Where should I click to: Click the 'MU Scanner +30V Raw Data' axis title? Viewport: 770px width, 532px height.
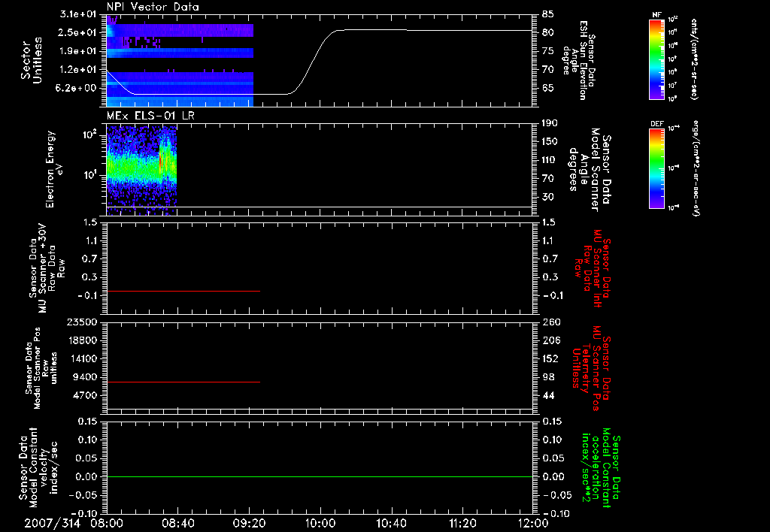[47, 268]
